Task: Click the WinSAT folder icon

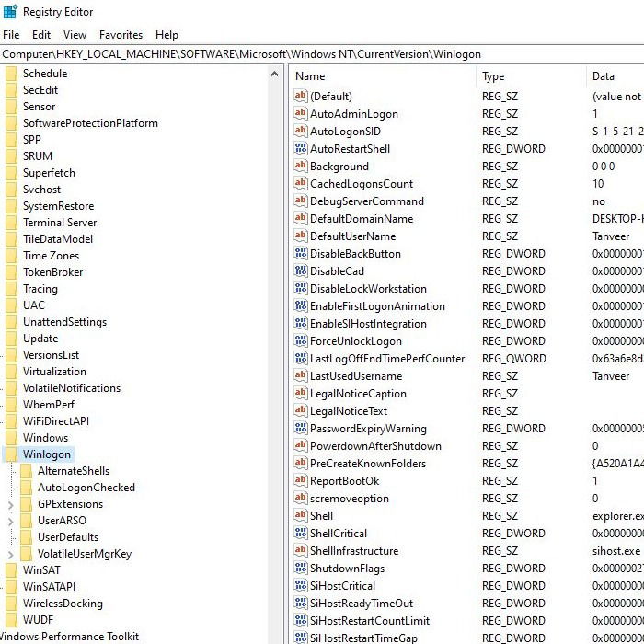Action: point(11,570)
